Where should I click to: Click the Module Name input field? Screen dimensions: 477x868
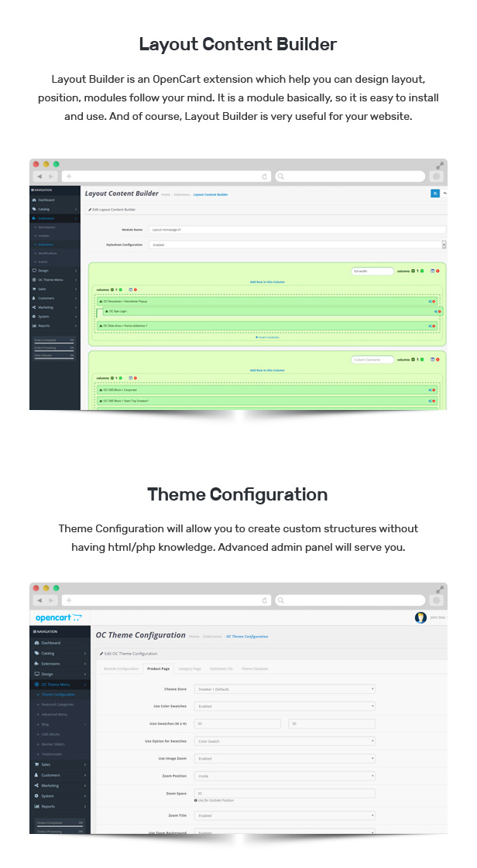pyautogui.click(x=298, y=230)
